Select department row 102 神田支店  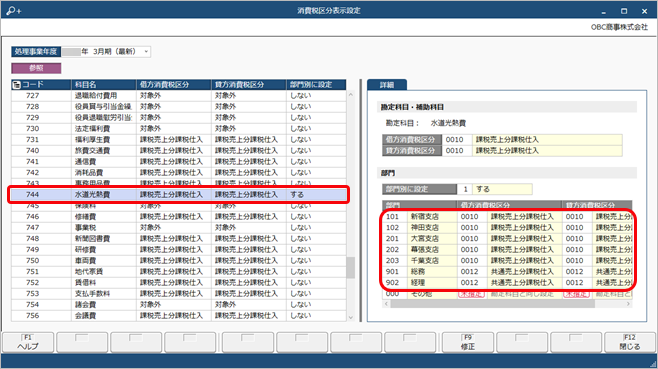coord(507,228)
